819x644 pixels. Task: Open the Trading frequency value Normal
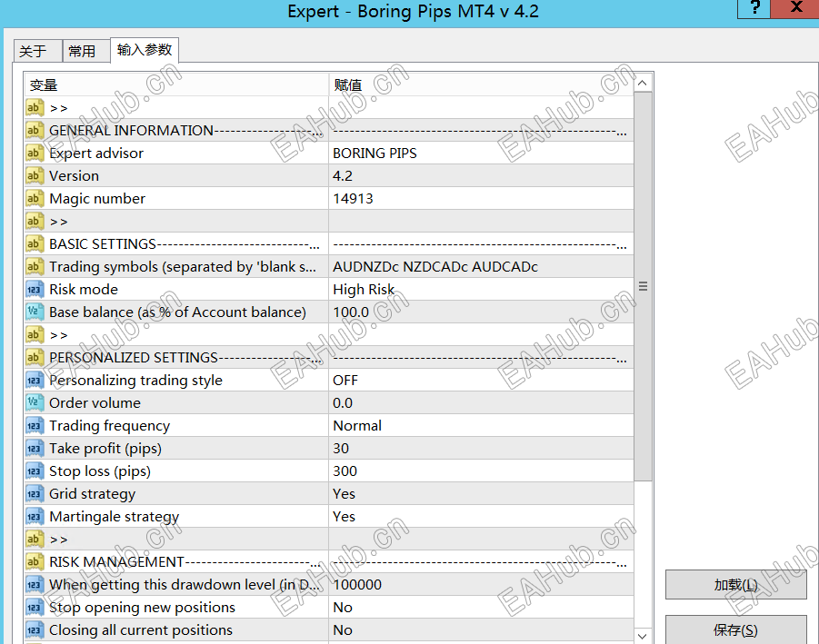pyautogui.click(x=481, y=425)
